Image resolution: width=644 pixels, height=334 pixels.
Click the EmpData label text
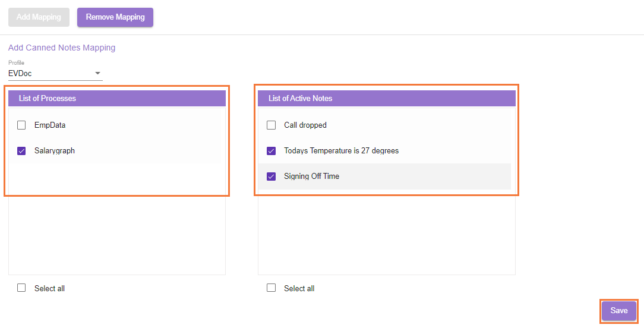(x=50, y=125)
